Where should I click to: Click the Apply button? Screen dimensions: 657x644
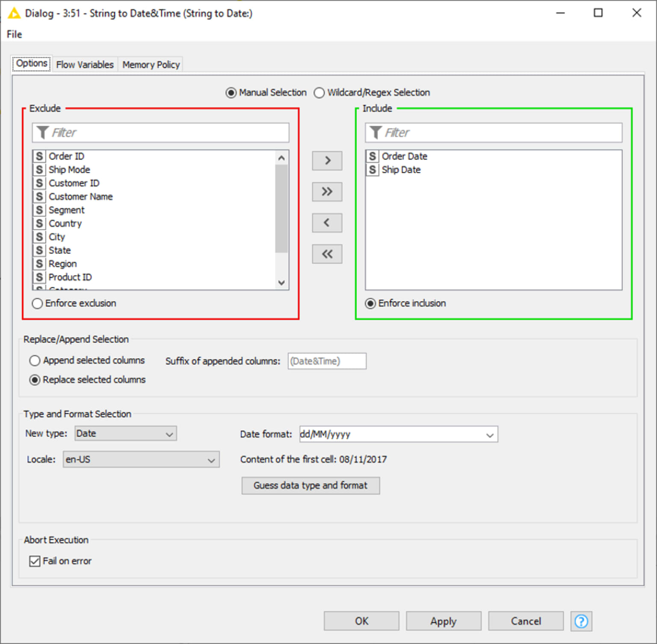pos(444,621)
